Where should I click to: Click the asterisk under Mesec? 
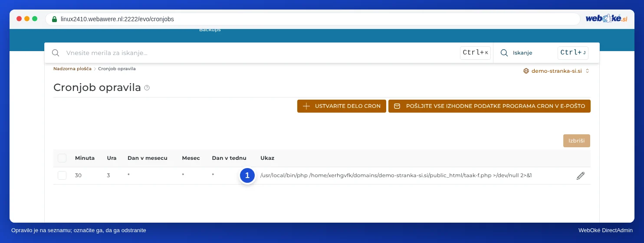(184, 175)
